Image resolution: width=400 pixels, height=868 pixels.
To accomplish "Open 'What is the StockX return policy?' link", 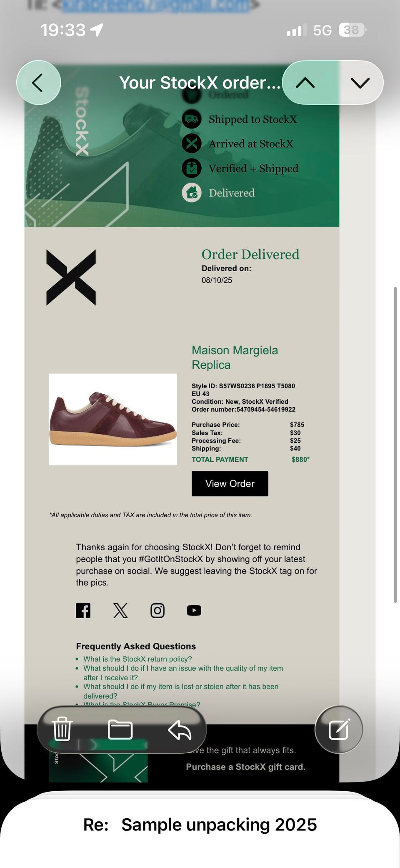I will click(x=137, y=659).
